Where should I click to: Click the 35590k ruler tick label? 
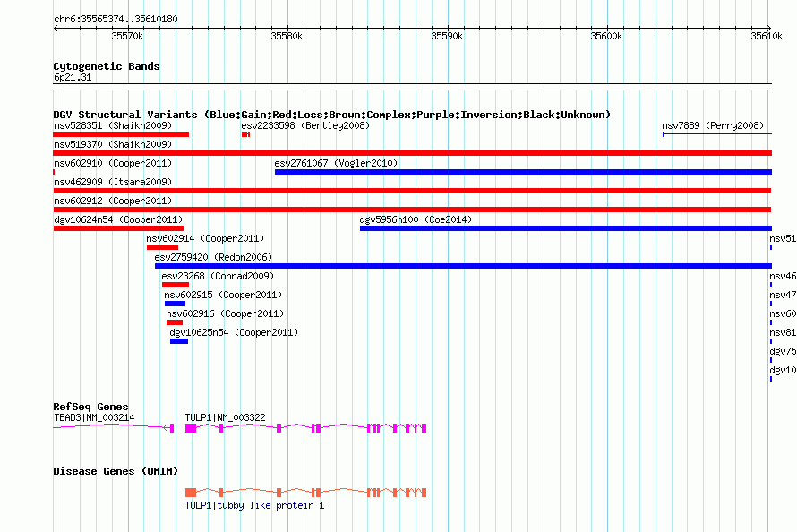click(447, 36)
